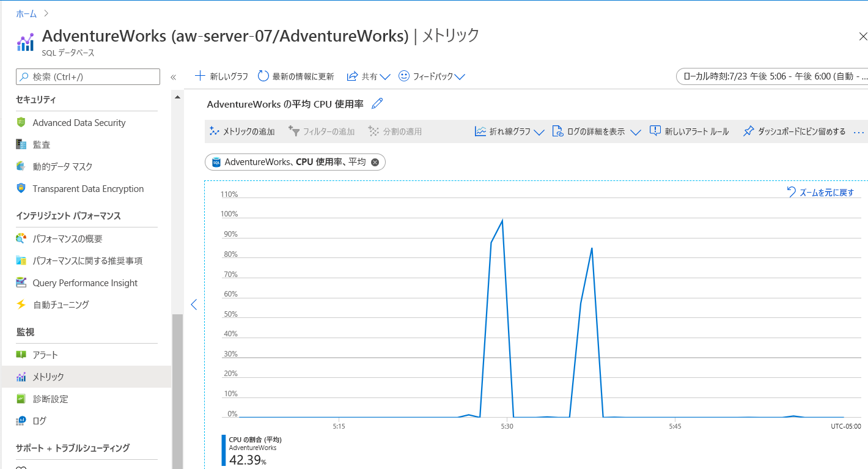The image size is (868, 469).
Task: Open パフォーマンスの概要 icon
Action: click(21, 238)
